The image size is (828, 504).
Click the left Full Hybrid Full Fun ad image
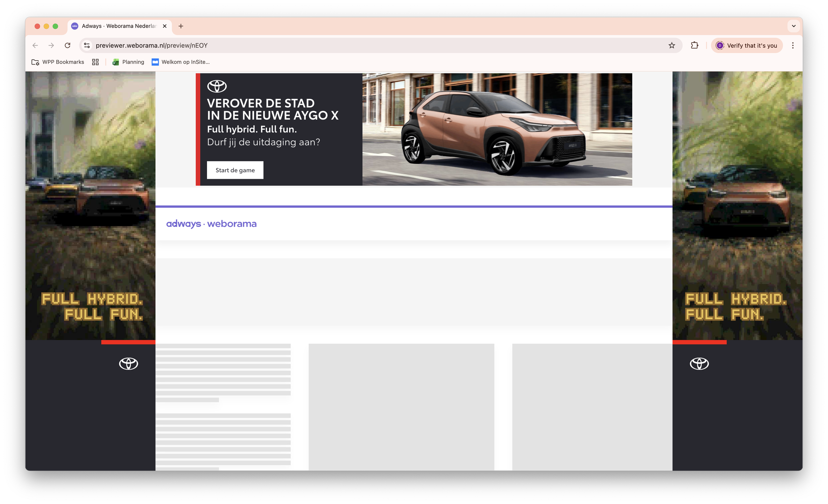point(90,206)
